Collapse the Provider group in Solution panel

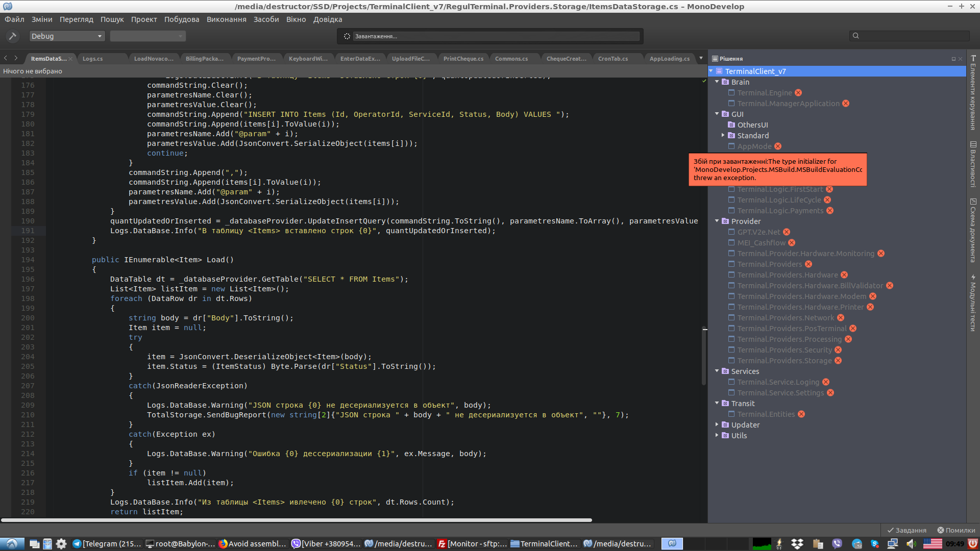click(717, 221)
